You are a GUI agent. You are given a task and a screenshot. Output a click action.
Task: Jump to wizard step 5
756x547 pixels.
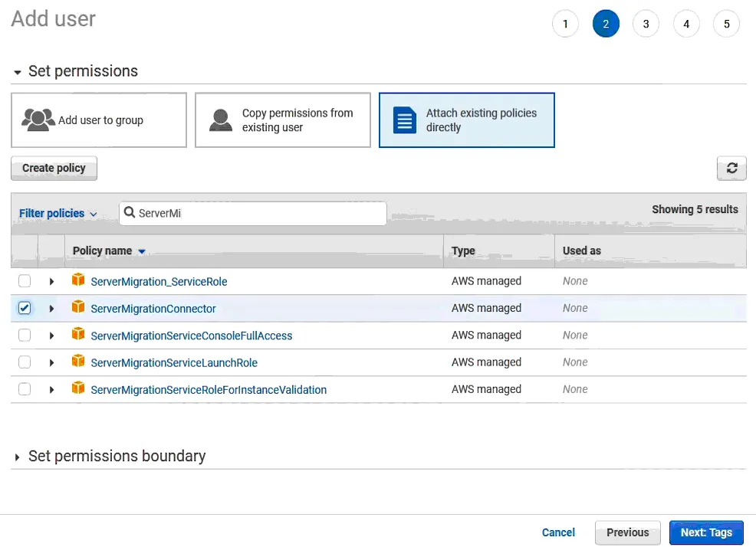(726, 24)
